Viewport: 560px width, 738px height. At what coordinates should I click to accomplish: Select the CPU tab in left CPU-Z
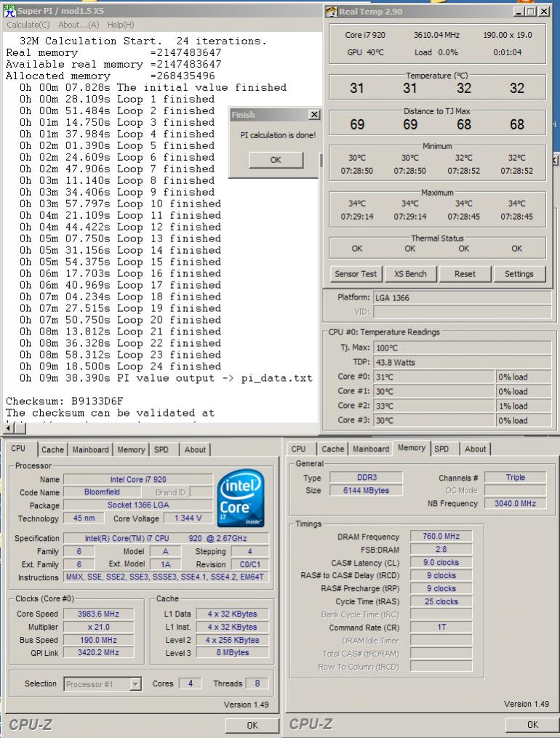pos(18,448)
